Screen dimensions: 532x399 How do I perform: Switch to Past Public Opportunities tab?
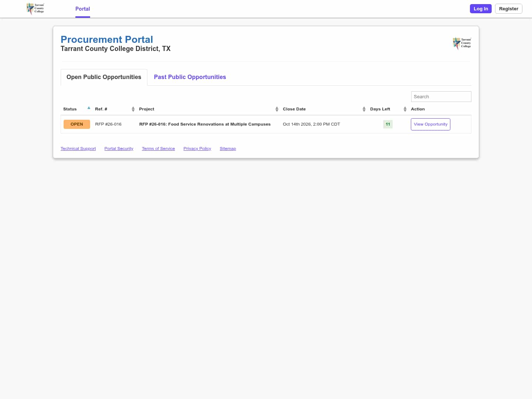coord(190,77)
